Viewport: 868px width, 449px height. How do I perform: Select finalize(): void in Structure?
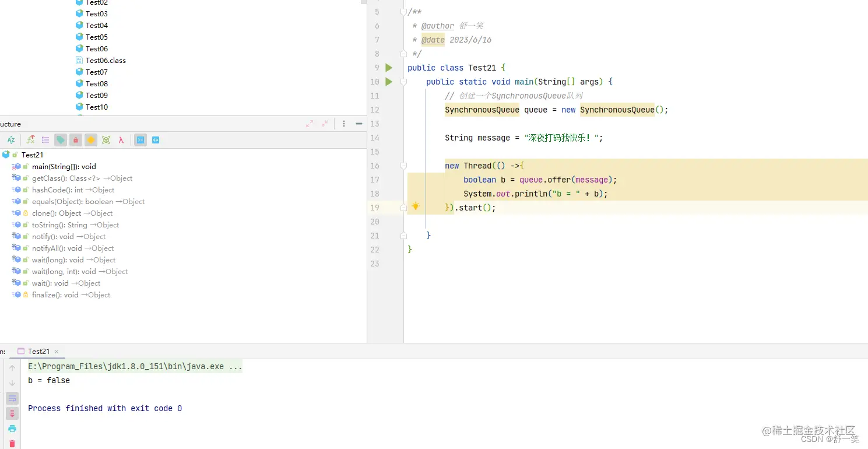[x=71, y=294]
